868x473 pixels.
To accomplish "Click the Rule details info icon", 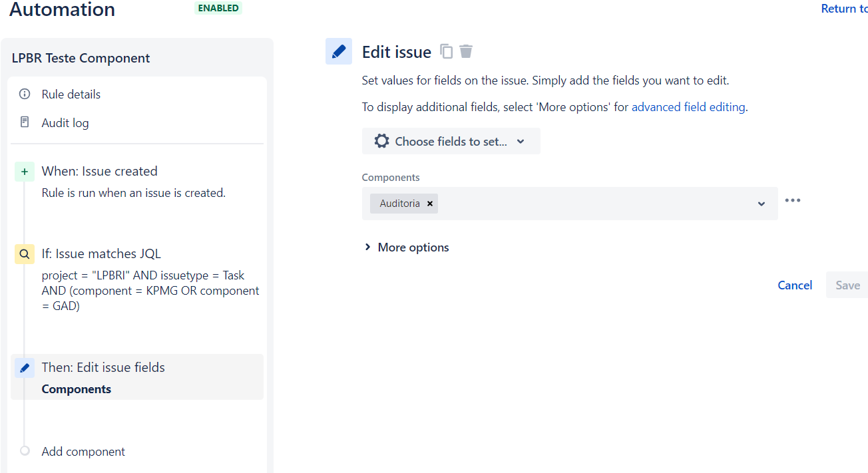I will pos(25,94).
